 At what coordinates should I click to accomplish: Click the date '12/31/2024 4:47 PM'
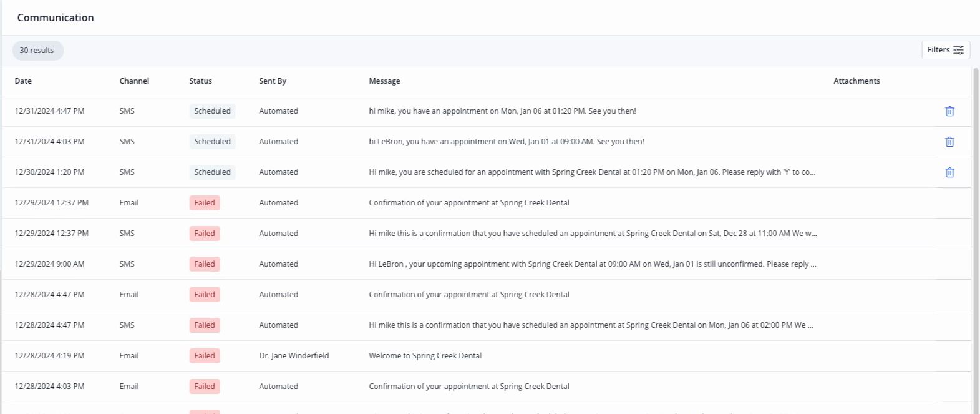pyautogui.click(x=49, y=111)
